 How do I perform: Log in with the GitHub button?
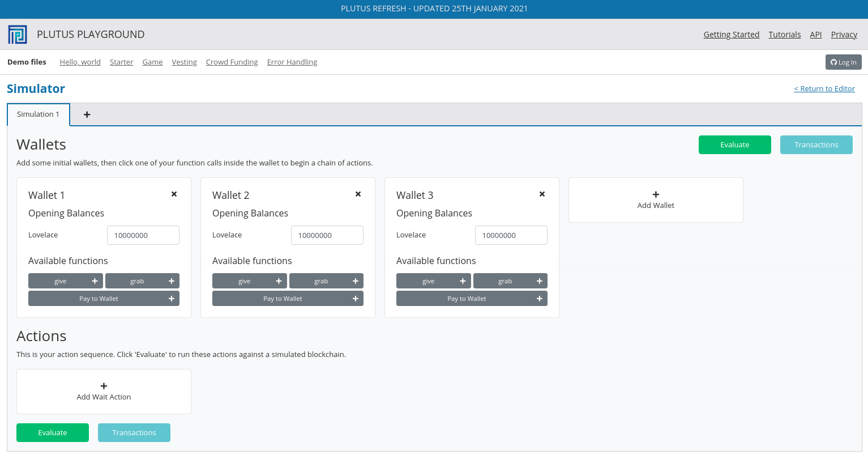click(843, 62)
